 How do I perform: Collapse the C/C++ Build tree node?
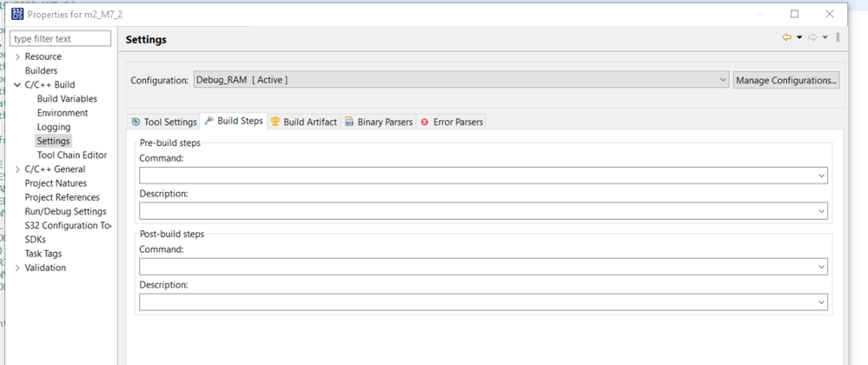[x=17, y=85]
